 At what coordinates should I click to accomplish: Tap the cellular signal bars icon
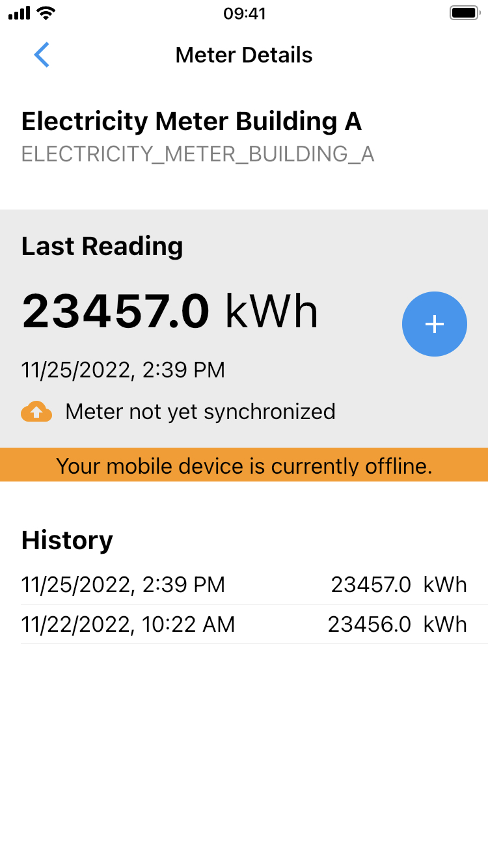[20, 13]
